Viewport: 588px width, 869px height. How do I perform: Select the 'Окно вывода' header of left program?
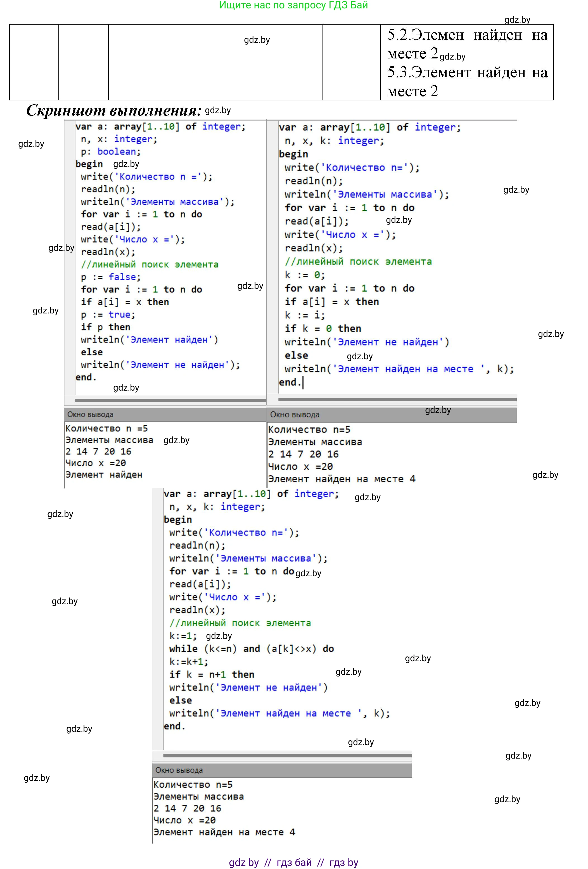[90, 414]
